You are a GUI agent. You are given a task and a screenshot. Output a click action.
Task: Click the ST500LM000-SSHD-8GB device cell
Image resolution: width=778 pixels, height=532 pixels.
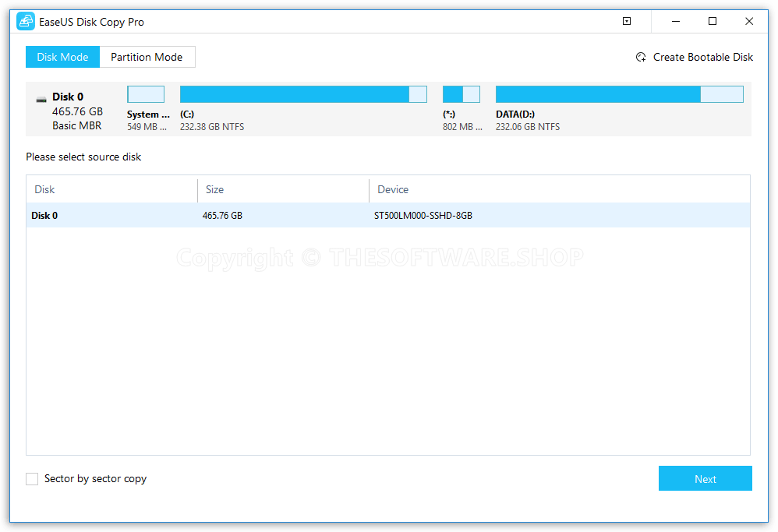423,216
